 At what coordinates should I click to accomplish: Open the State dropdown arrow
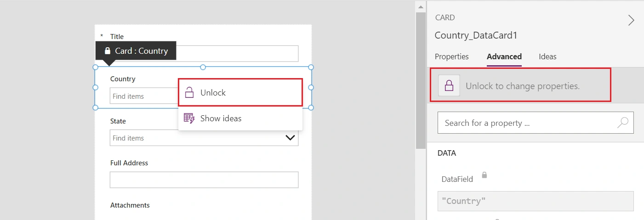(290, 138)
